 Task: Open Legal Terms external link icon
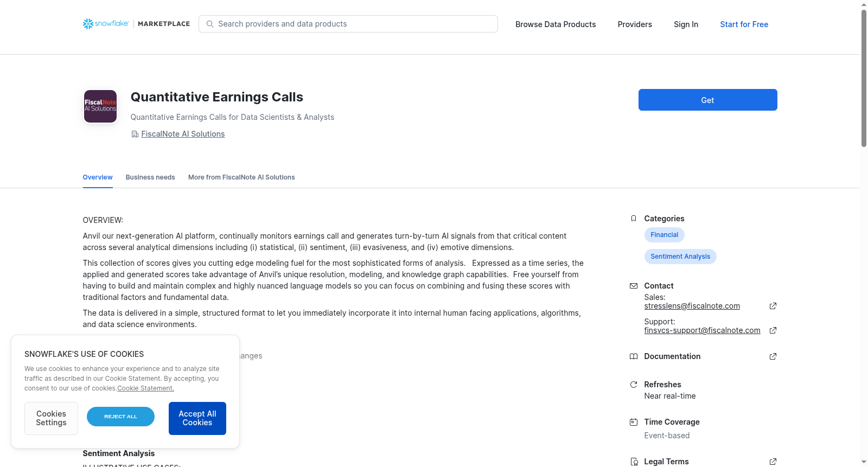click(773, 462)
